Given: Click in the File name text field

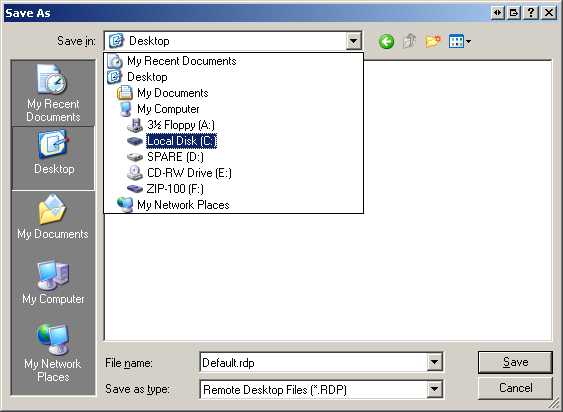Looking at the screenshot, I should 313,362.
